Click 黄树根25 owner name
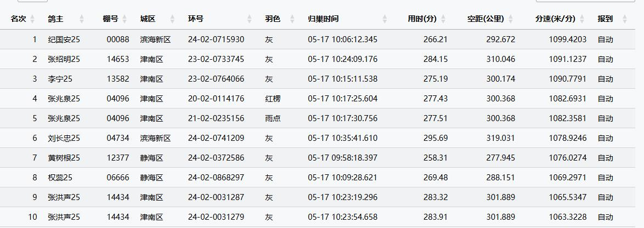The image size is (644, 228). [x=64, y=158]
